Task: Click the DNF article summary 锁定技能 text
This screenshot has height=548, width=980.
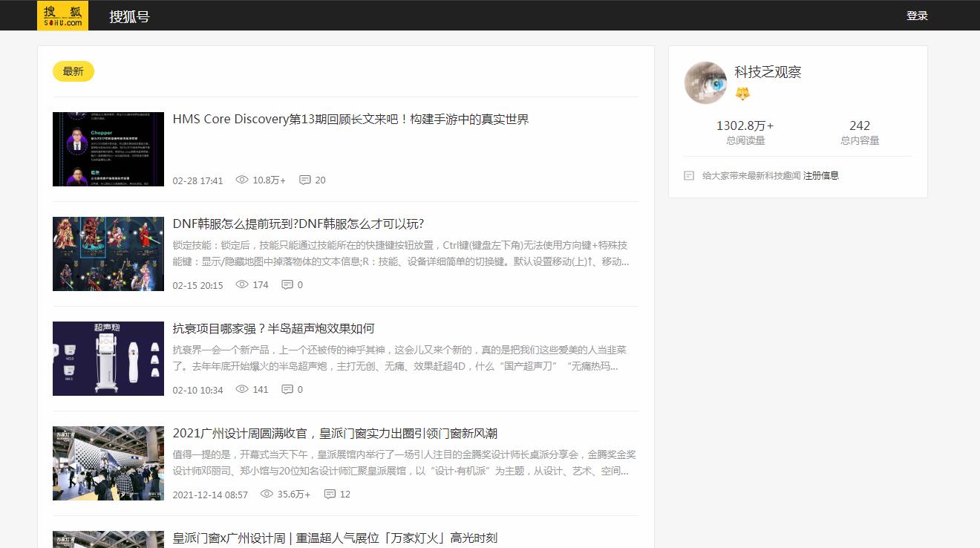Action: (x=400, y=253)
